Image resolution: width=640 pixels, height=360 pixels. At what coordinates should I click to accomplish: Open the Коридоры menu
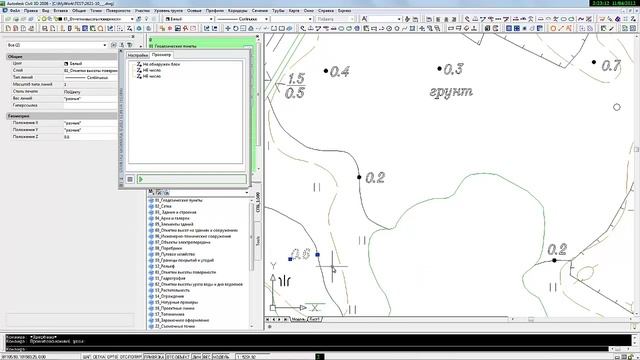point(238,11)
